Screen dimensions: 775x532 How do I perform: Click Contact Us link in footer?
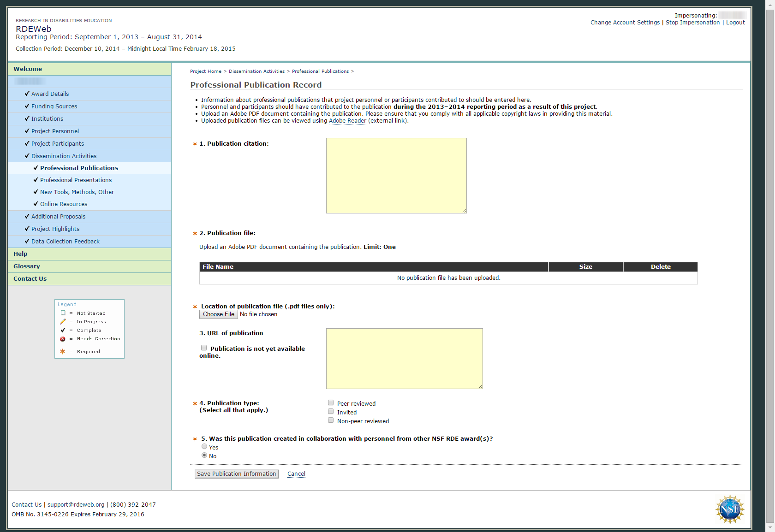point(26,505)
